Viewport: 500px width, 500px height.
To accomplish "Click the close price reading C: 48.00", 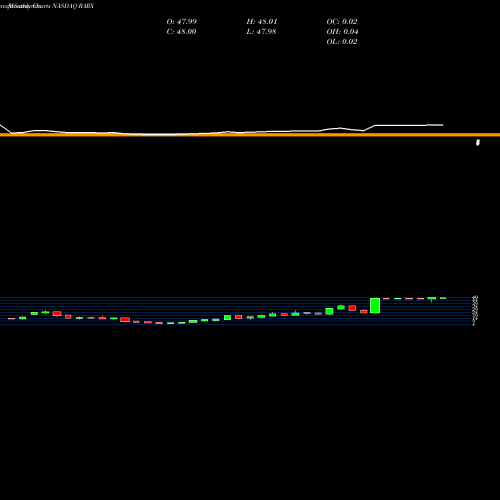I will click(181, 32).
